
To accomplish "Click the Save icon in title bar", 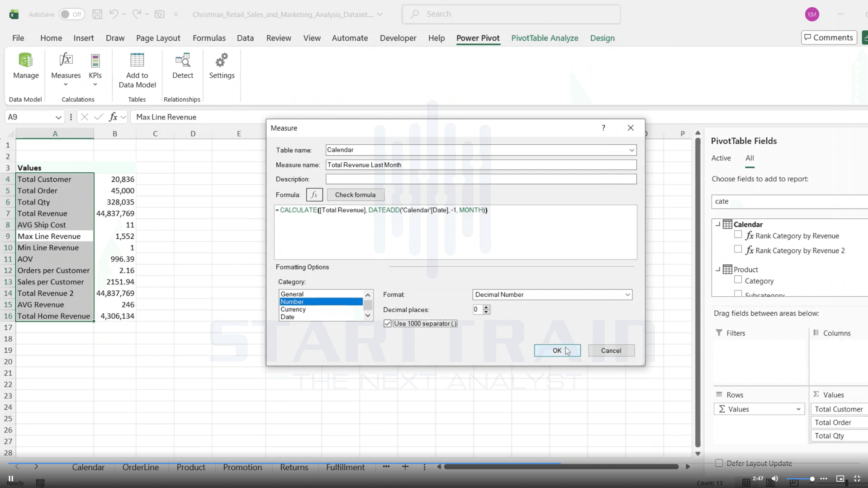I will [97, 14].
